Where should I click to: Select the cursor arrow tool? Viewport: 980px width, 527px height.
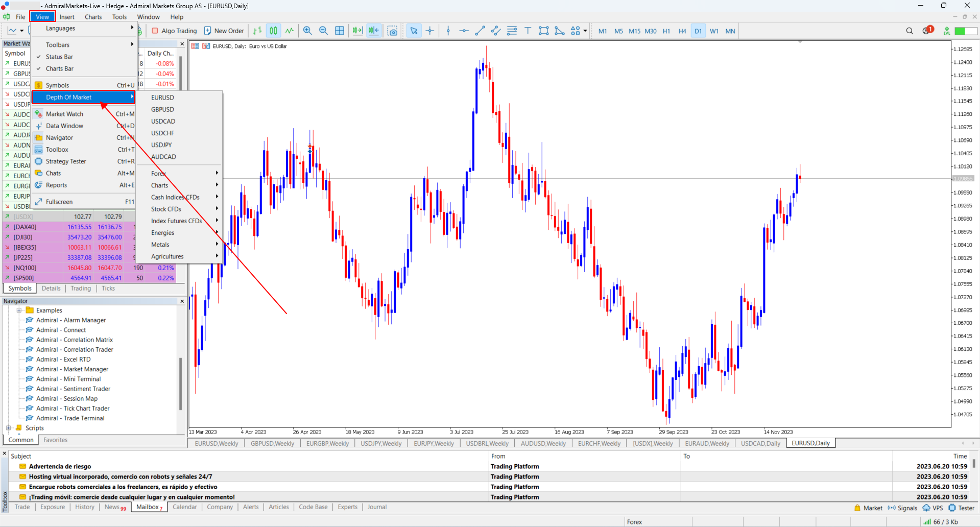[x=414, y=31]
